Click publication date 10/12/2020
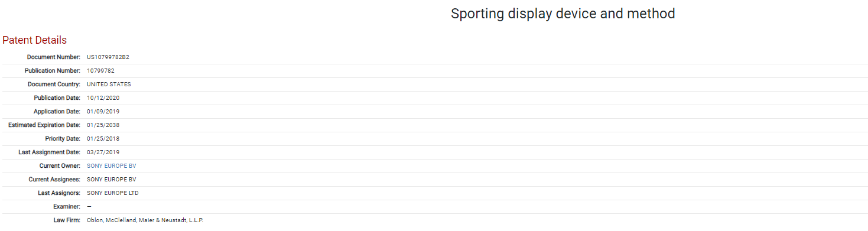Image resolution: width=868 pixels, height=231 pixels. point(103,98)
